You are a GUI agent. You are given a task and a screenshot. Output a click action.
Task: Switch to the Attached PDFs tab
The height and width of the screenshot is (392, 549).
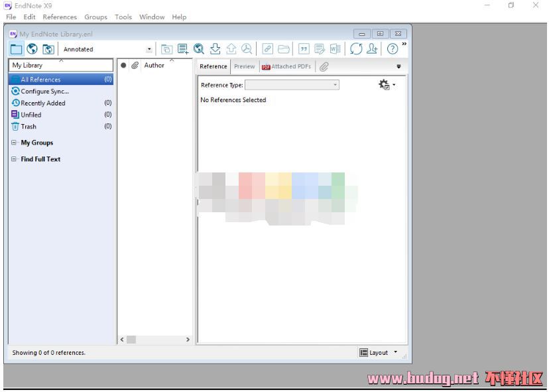coord(286,66)
